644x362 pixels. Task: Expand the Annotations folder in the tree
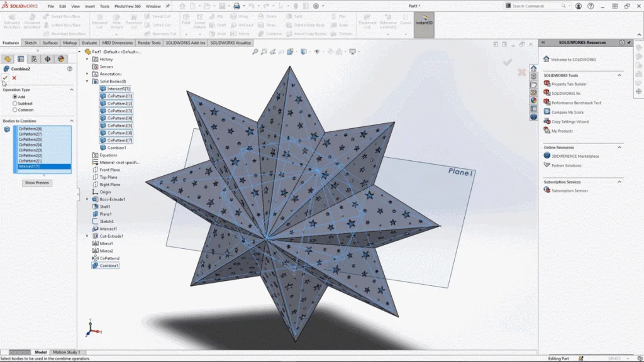[x=87, y=74]
